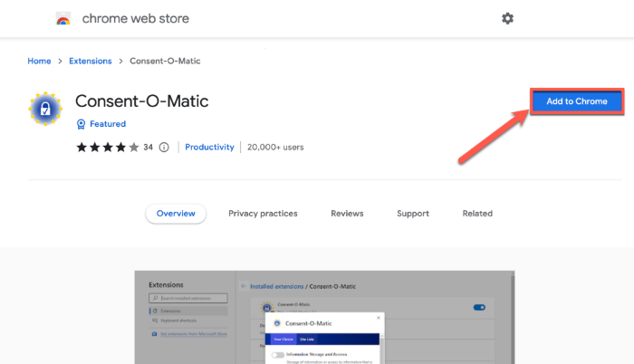Image resolution: width=634 pixels, height=364 pixels.
Task: Close the Consent-O-Matic popup in the preview
Action: point(379,318)
